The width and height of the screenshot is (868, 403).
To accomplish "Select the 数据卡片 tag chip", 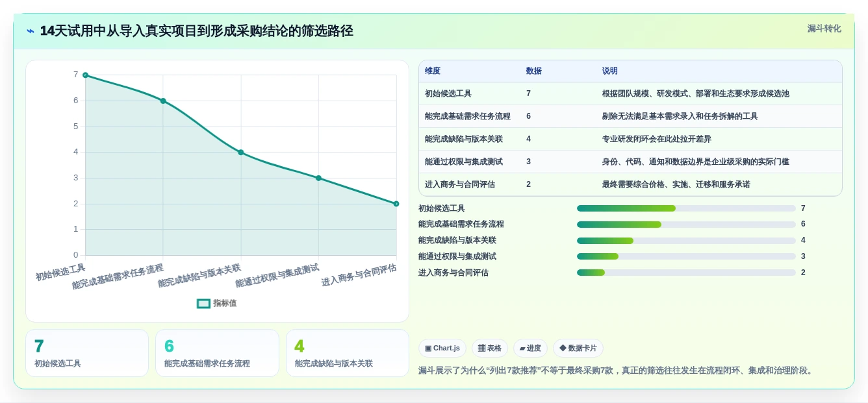I will [578, 348].
